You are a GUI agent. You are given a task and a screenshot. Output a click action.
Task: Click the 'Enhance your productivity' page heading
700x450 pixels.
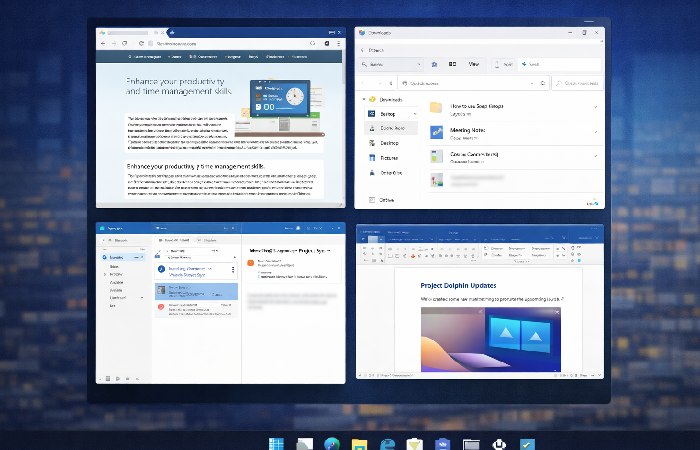click(179, 86)
